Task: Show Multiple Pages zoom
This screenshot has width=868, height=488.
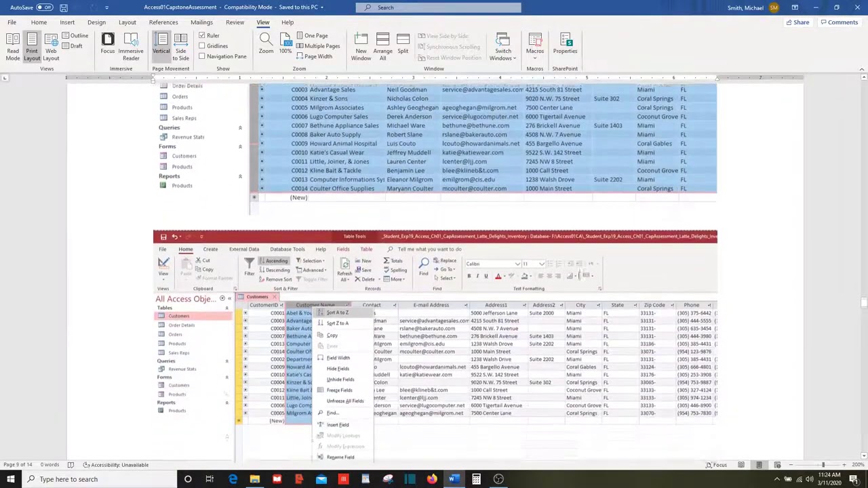Action: point(317,46)
